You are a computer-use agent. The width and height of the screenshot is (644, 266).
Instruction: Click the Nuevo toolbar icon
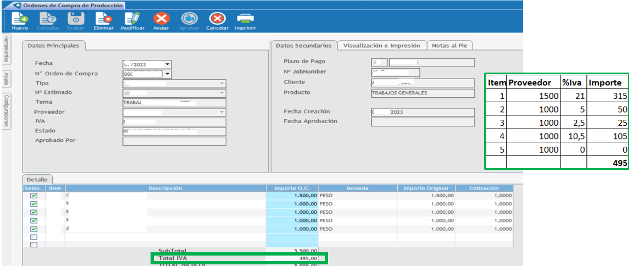(19, 19)
